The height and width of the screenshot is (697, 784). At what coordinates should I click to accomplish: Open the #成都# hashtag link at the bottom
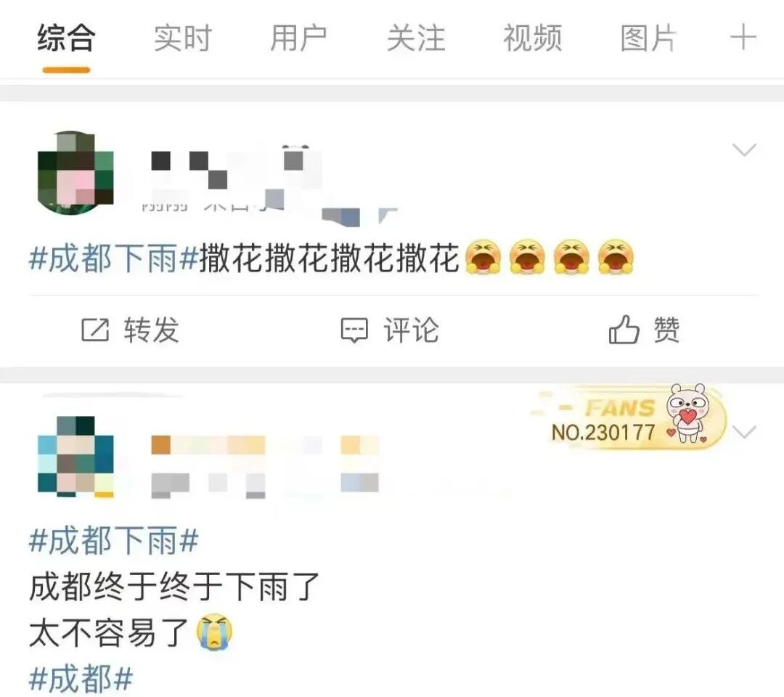(x=81, y=679)
